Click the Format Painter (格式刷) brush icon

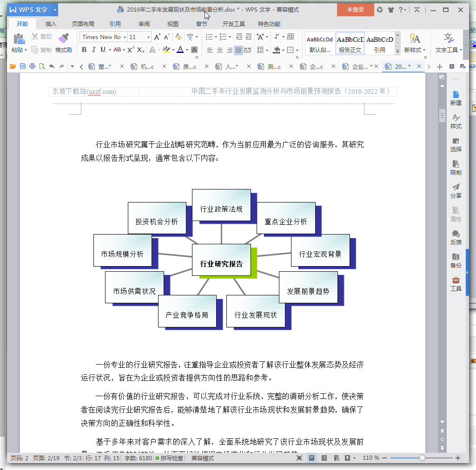click(x=63, y=38)
